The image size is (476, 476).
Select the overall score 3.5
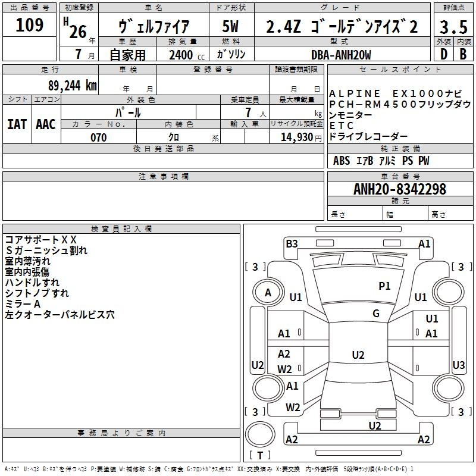click(x=453, y=27)
